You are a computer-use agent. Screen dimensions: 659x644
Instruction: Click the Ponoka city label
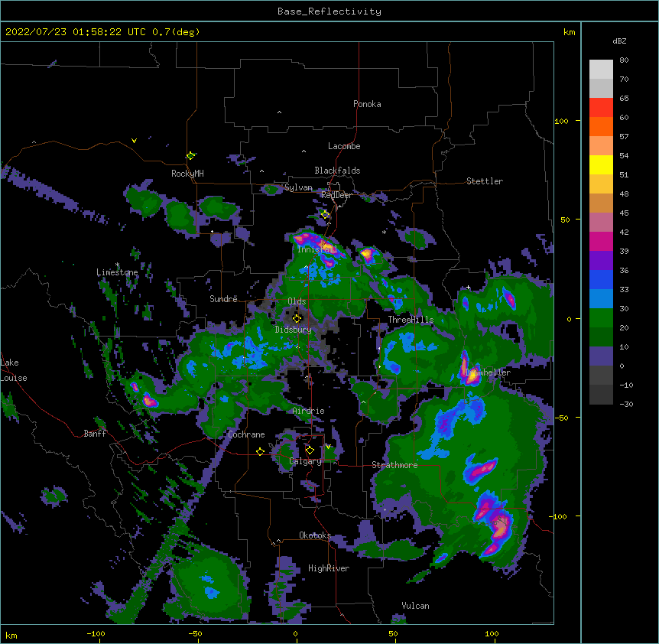[x=367, y=104]
